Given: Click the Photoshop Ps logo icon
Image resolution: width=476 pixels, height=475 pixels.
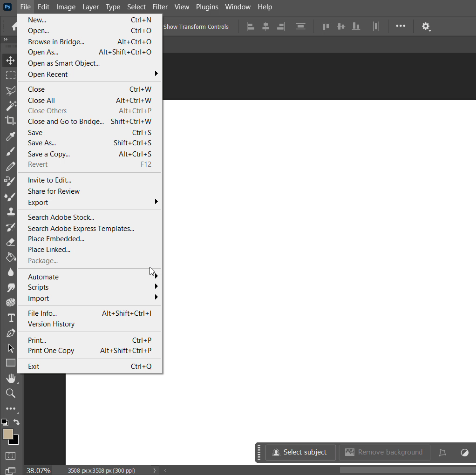Looking at the screenshot, I should 7,7.
